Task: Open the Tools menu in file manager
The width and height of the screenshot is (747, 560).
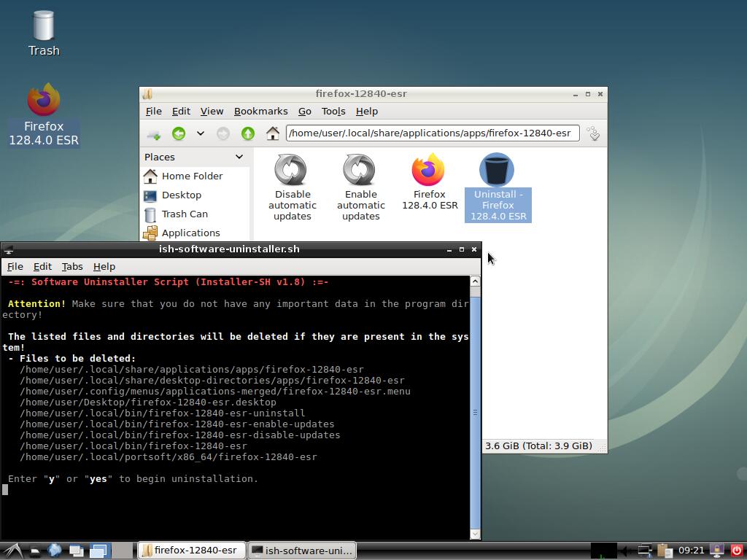Action: click(x=333, y=112)
